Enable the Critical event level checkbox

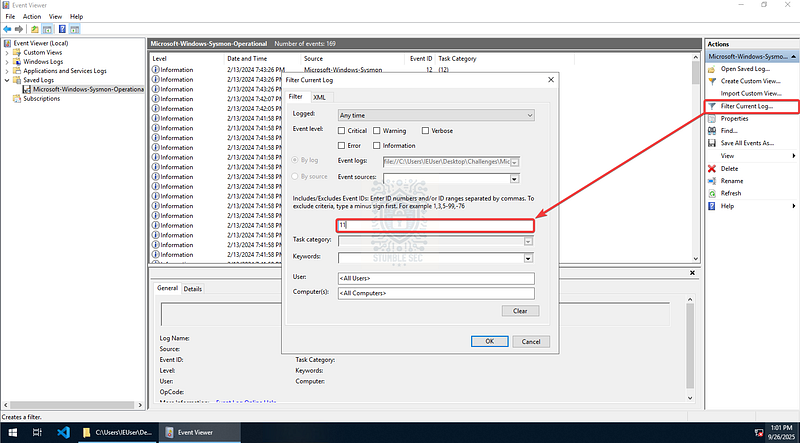341,131
